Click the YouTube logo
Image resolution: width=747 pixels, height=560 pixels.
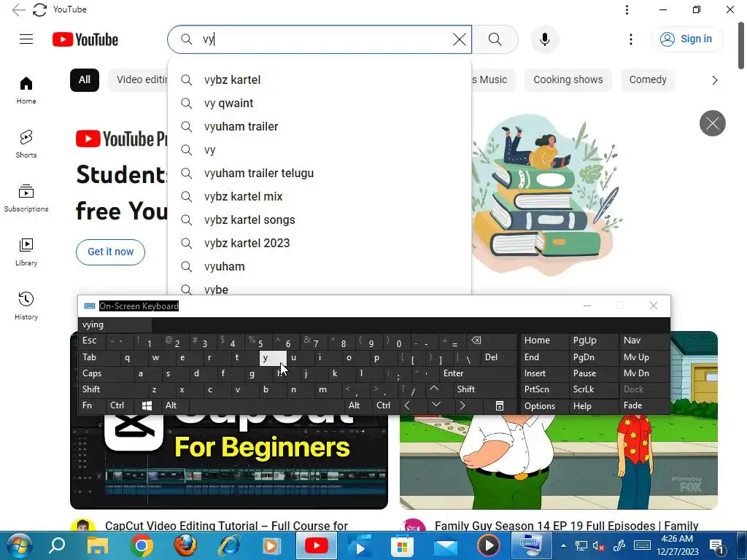tap(85, 39)
